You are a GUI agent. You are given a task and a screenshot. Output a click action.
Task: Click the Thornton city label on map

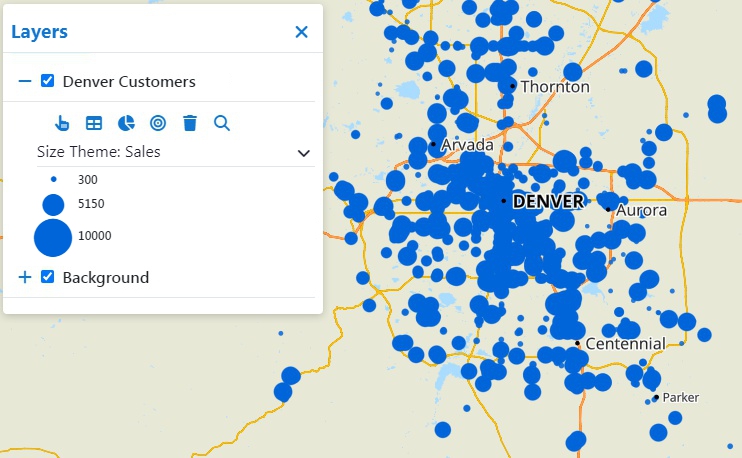[x=555, y=87]
